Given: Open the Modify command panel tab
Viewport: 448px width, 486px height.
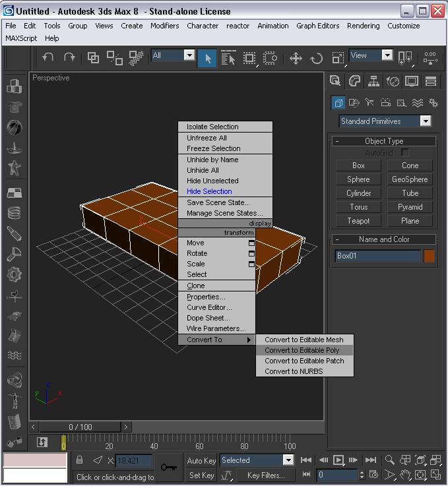Looking at the screenshot, I should [x=354, y=81].
